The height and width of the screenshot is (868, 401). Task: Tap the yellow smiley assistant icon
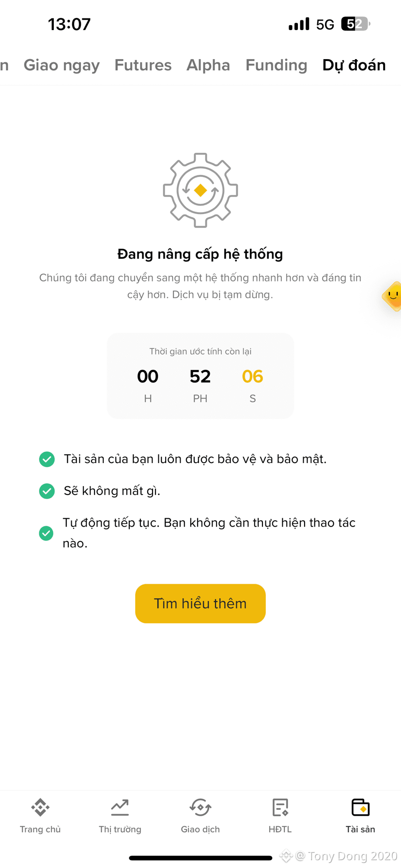[392, 296]
